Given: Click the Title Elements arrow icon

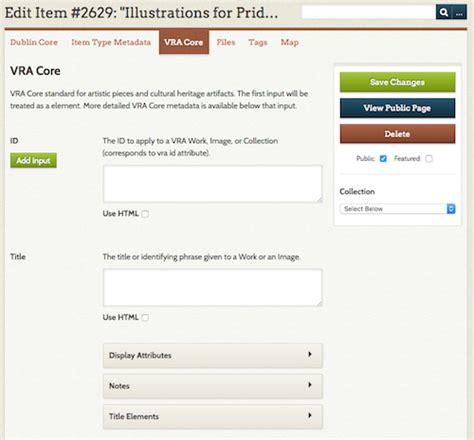Looking at the screenshot, I should (310, 415).
